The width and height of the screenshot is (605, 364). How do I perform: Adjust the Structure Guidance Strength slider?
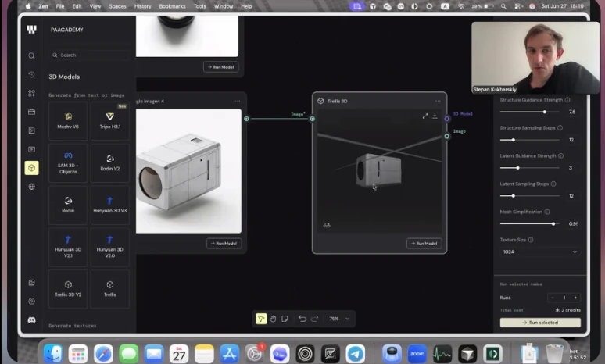pos(530,112)
